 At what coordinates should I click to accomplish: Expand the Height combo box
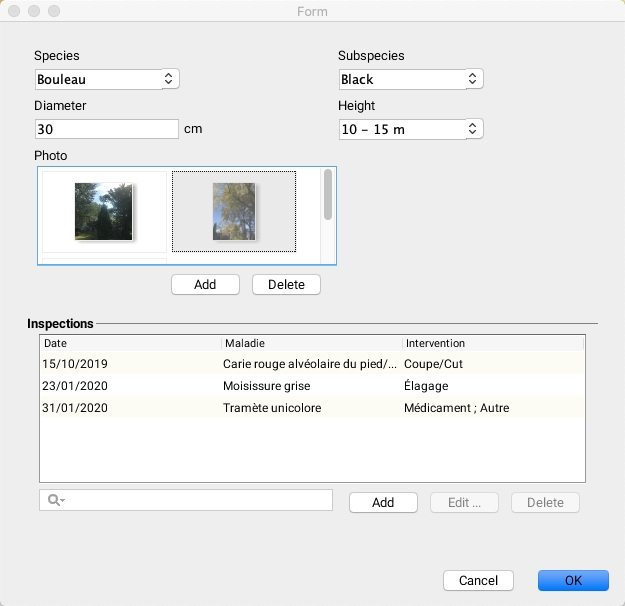(x=411, y=129)
